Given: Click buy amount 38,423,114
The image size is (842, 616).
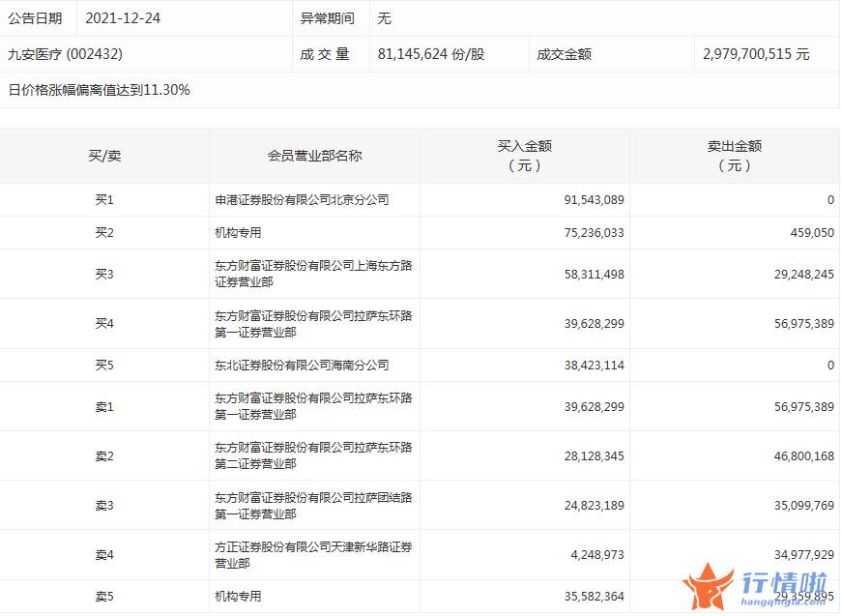Looking at the screenshot, I should click(594, 366).
